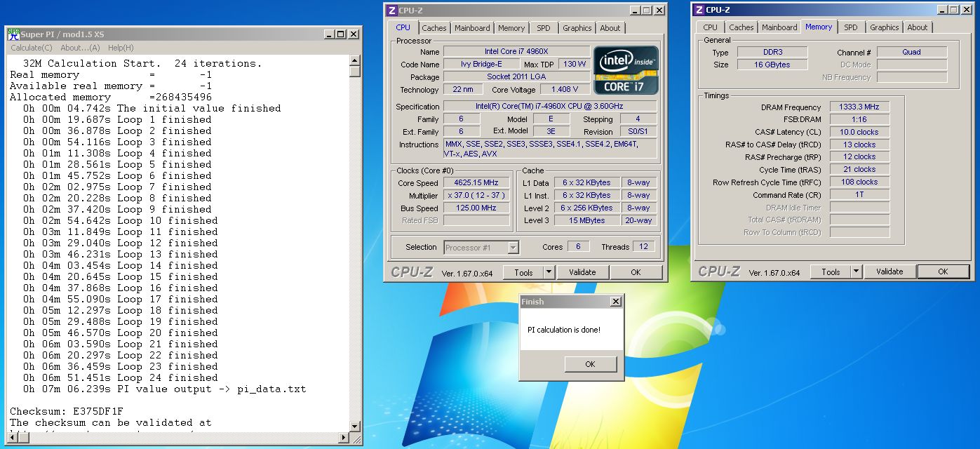Click the Super PI title bar icon
980x449 pixels.
coord(13,34)
